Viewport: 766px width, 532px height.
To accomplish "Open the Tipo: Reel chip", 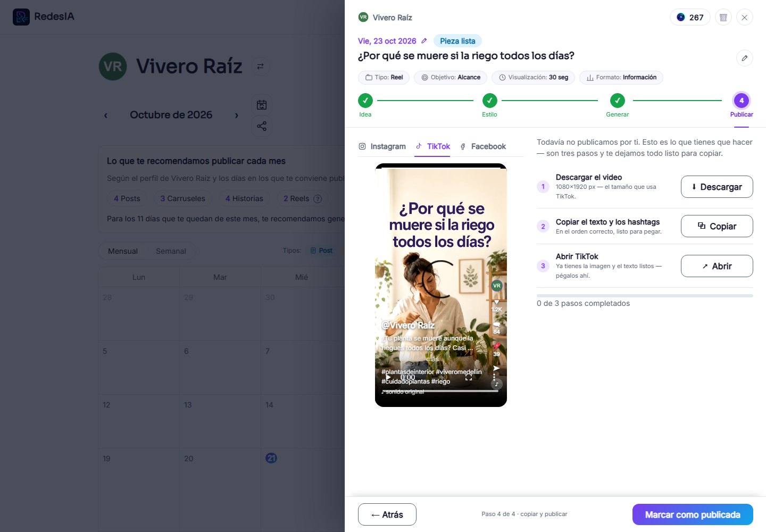I will coord(384,78).
